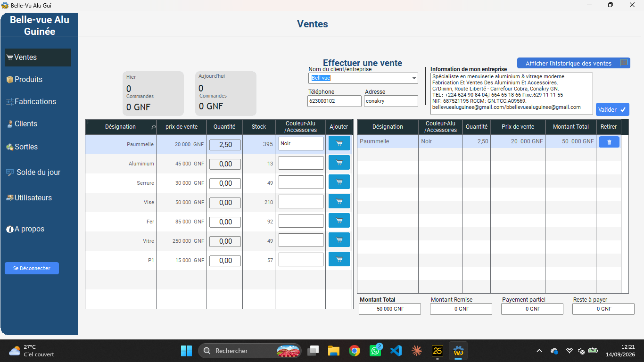Viewport: 644px width, 362px height.
Task: Click the Téléphone input field
Action: tap(334, 101)
